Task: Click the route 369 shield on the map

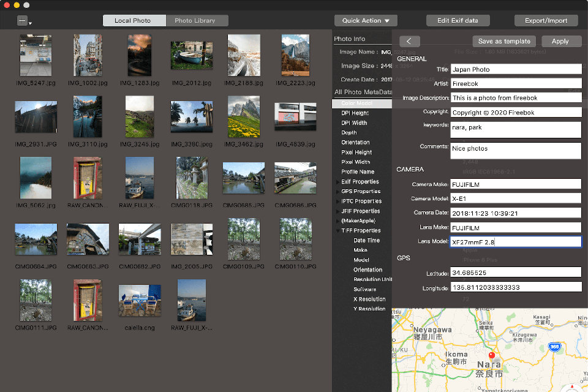Action: click(x=554, y=347)
